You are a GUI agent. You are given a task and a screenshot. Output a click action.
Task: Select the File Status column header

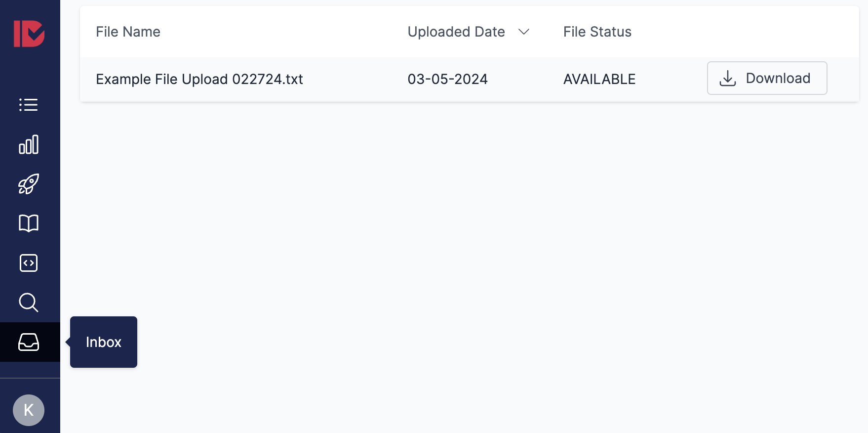(x=597, y=32)
